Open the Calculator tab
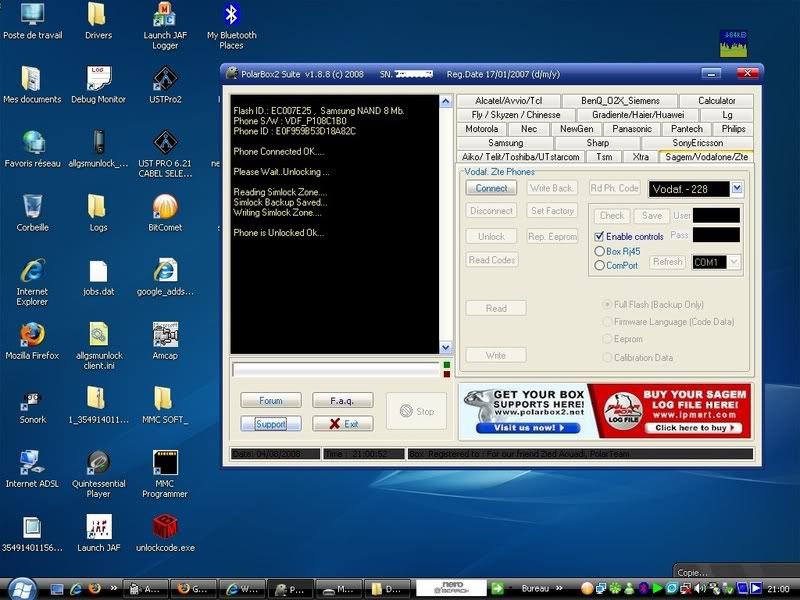The image size is (800, 600). [x=716, y=101]
